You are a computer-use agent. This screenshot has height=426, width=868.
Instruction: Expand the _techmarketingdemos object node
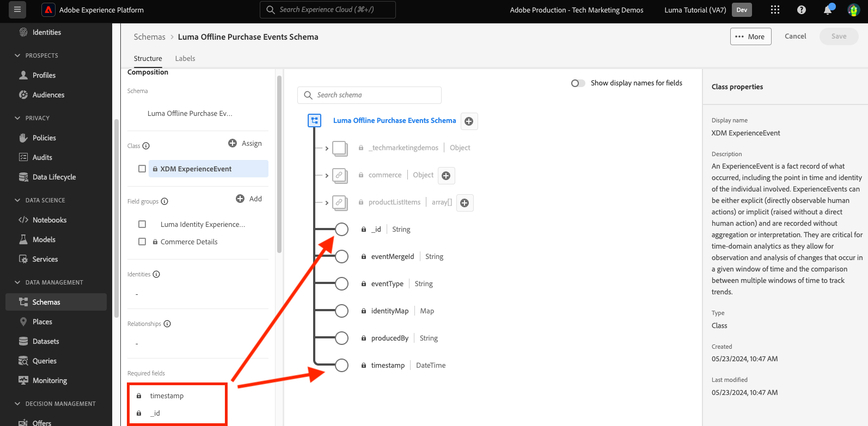coord(327,149)
